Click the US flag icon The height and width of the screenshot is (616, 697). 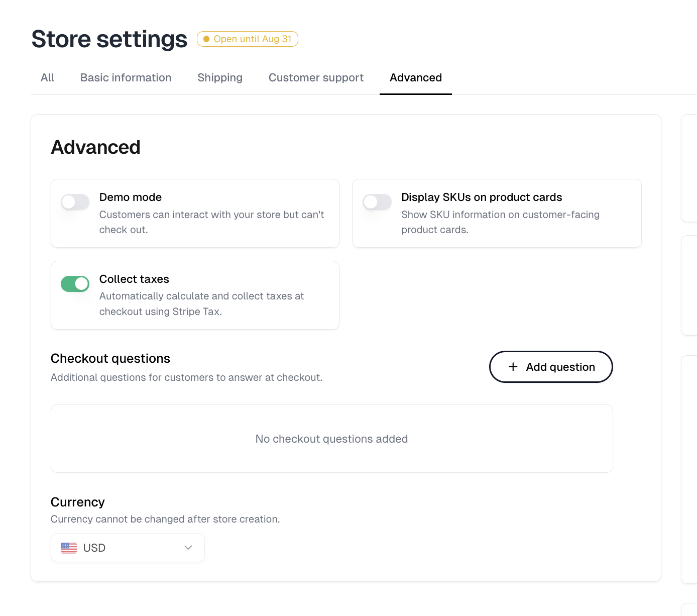coord(69,548)
